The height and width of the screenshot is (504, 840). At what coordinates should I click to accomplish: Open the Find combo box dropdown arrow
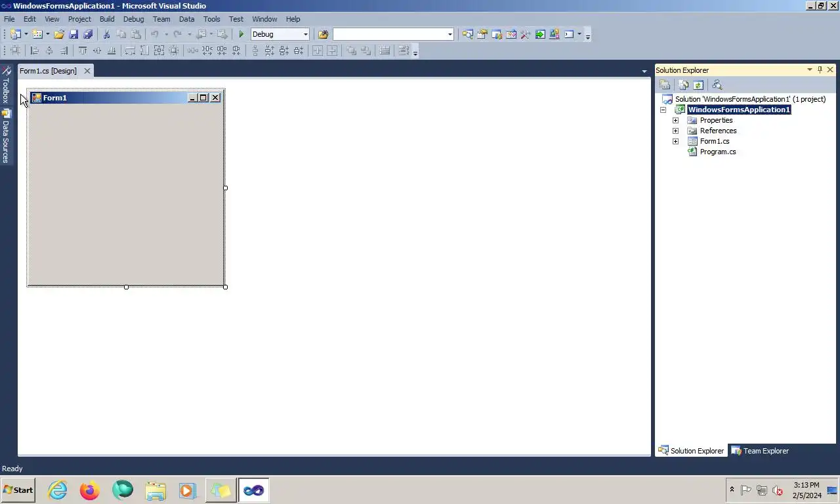click(x=450, y=34)
